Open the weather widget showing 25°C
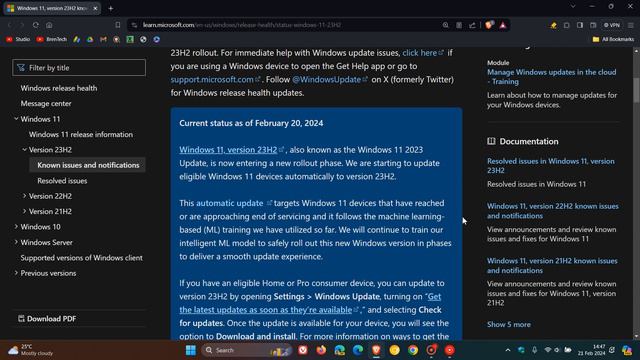 click(x=31, y=350)
